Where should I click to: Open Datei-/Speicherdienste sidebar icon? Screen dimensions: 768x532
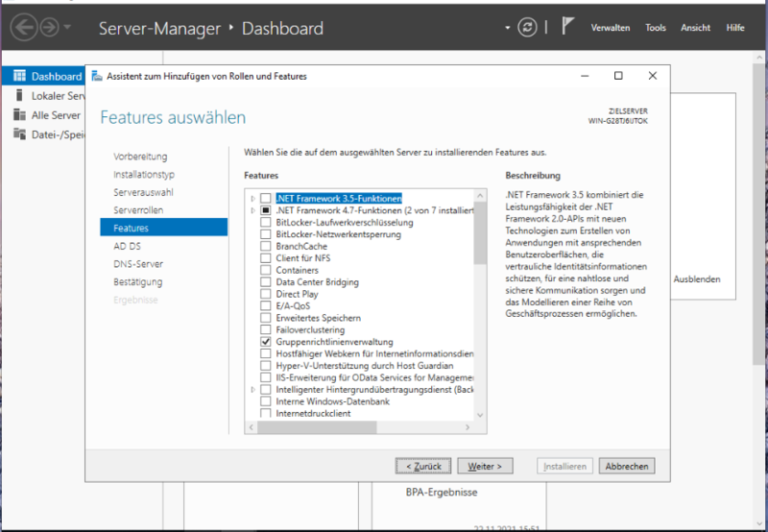pyautogui.click(x=19, y=133)
